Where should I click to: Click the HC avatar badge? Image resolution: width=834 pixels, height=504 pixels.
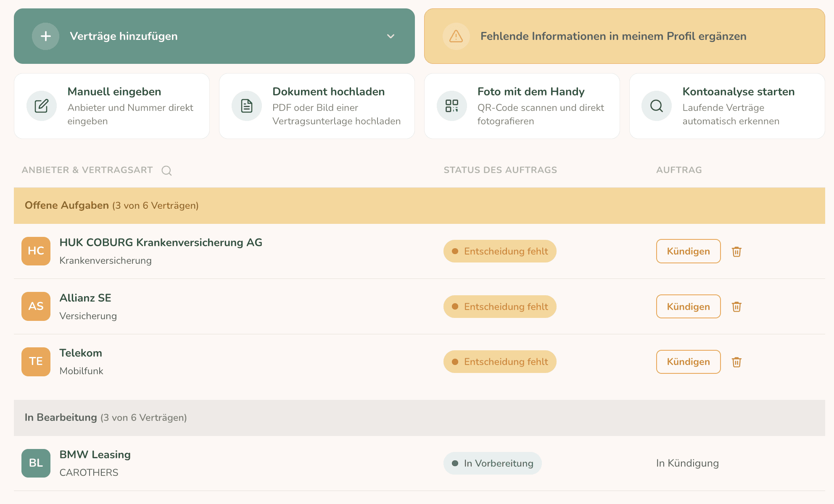[x=36, y=251]
